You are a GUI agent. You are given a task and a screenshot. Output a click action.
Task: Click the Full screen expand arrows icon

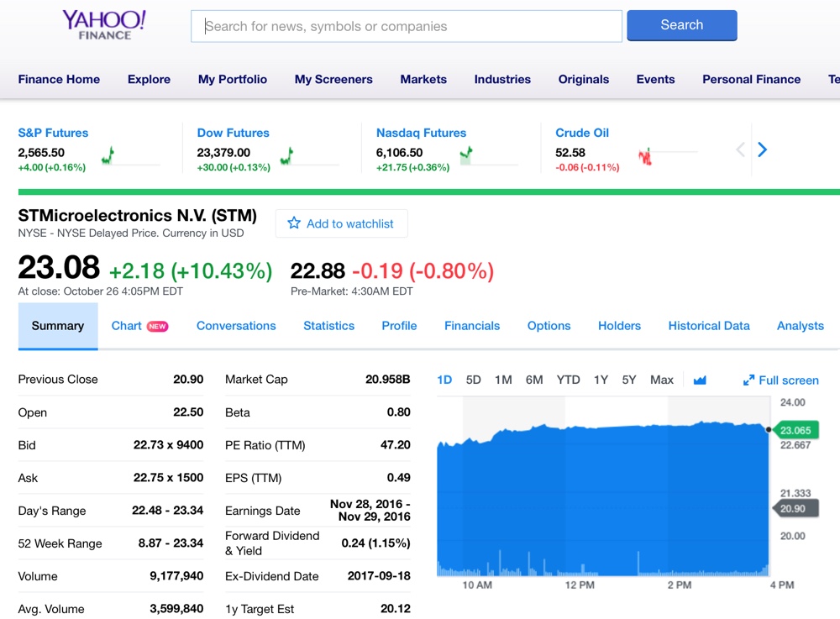[749, 380]
